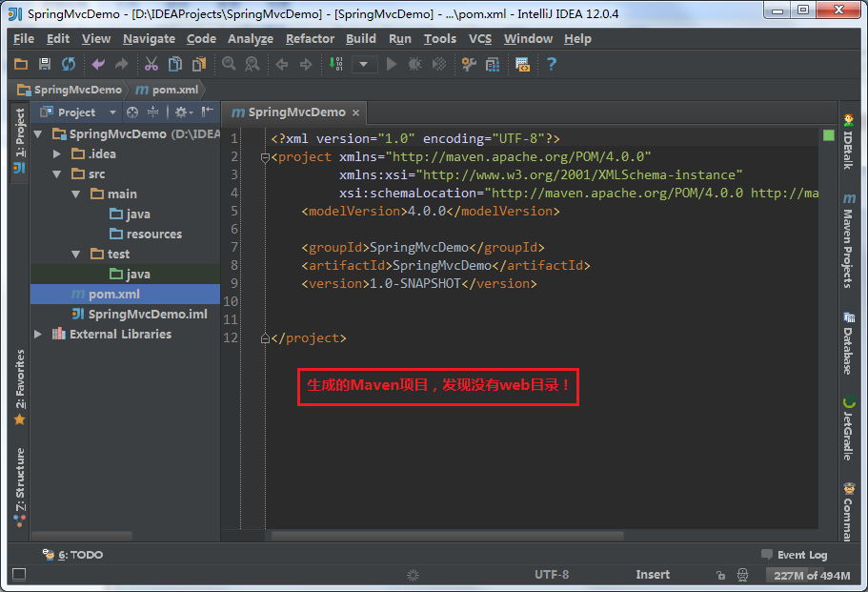The height and width of the screenshot is (592, 868).
Task: Open the Project view type dropdown
Action: tap(112, 112)
